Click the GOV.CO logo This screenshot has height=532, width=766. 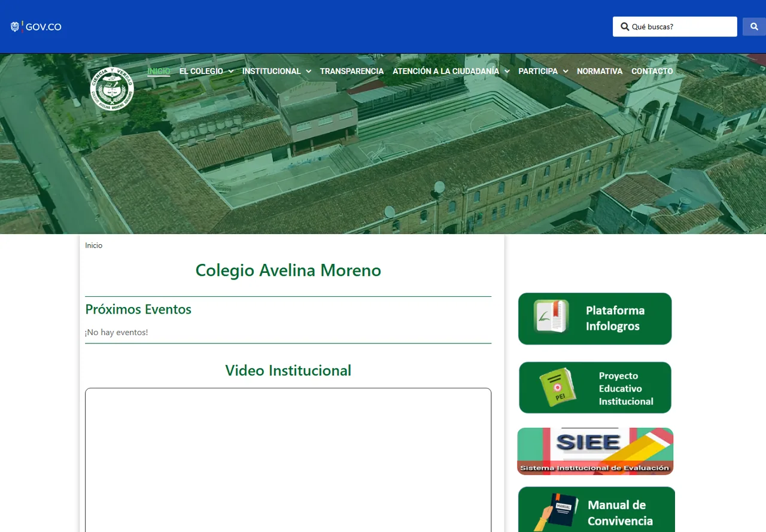[36, 27]
